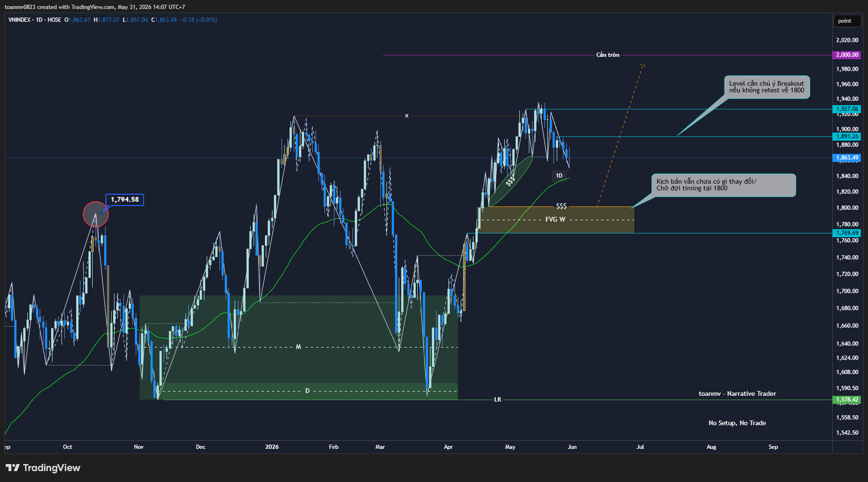868x482 pixels.
Task: Select the 'Kịch bản vẫn chưa có gì' note
Action: 724,185
